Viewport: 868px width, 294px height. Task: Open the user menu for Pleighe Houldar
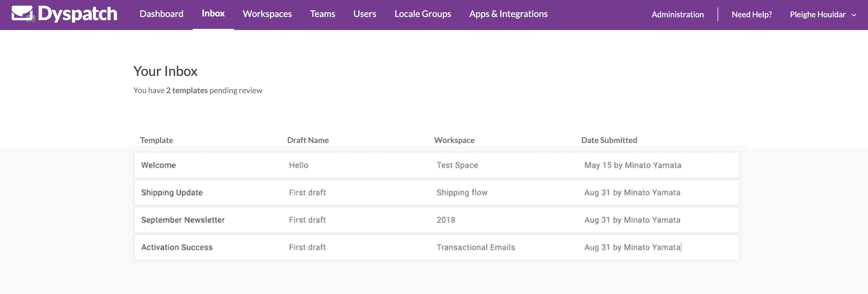click(817, 14)
